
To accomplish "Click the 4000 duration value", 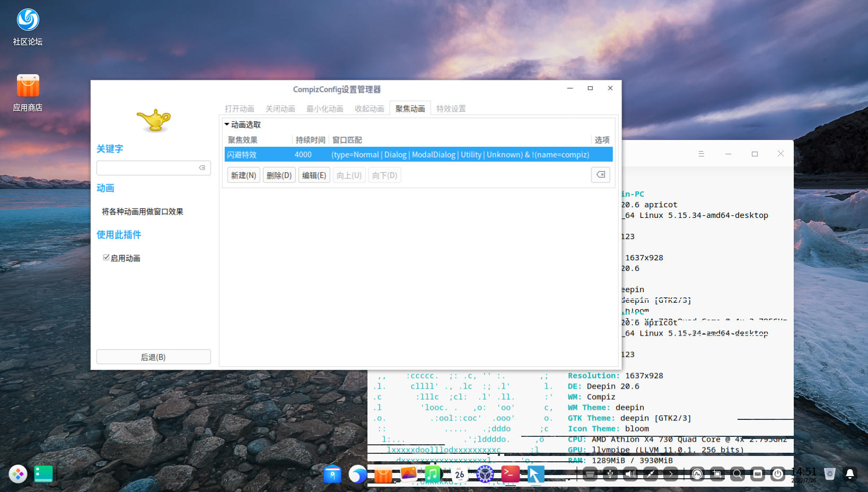I will click(x=303, y=154).
